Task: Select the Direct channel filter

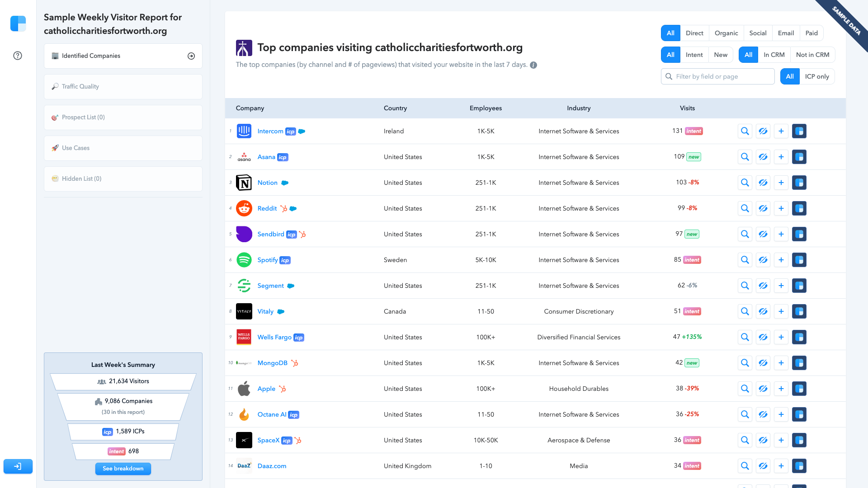Action: (x=694, y=33)
